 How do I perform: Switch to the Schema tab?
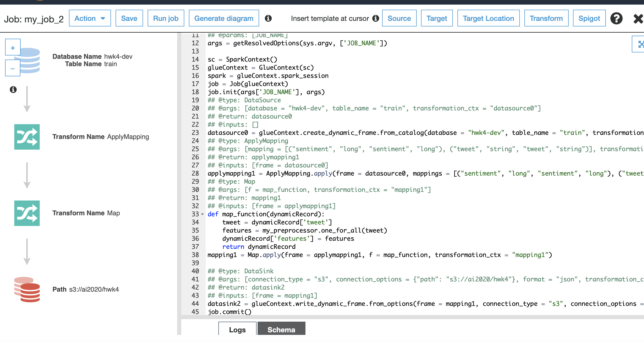(281, 329)
